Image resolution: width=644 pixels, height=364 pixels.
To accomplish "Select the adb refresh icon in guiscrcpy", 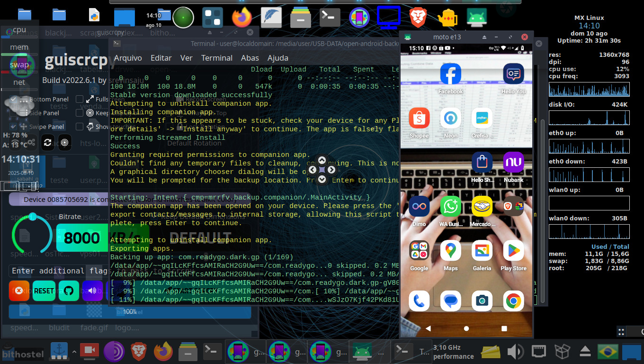I will click(x=48, y=142).
